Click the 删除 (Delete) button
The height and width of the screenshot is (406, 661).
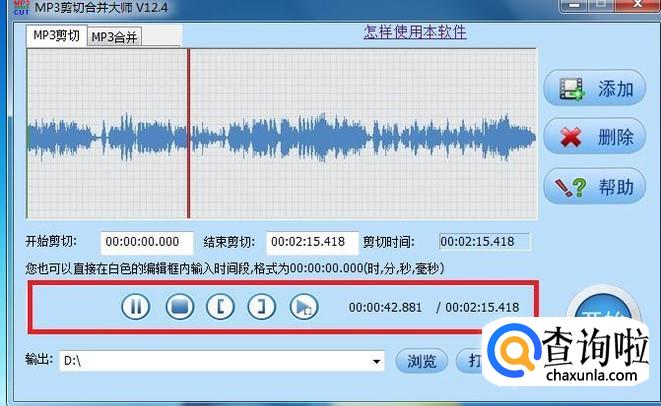[x=595, y=136]
